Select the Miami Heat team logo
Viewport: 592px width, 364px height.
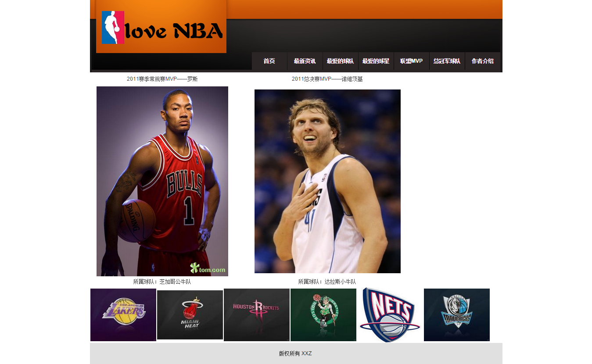pyautogui.click(x=190, y=315)
